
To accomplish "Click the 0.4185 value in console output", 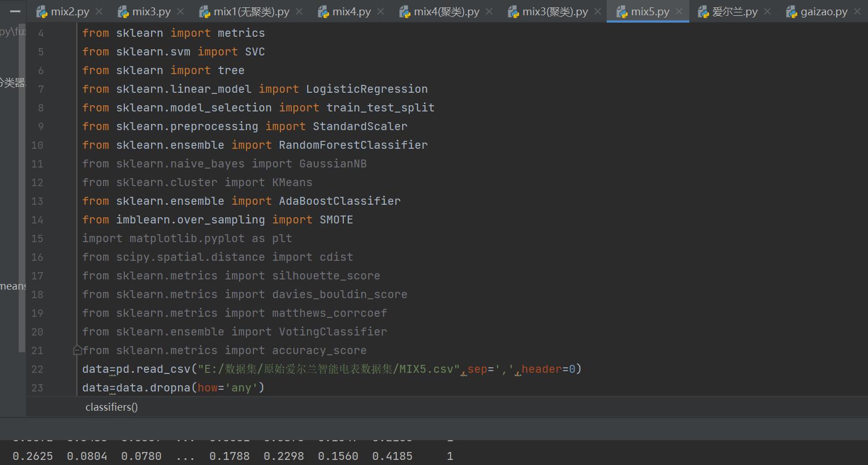I will pyautogui.click(x=392, y=456).
